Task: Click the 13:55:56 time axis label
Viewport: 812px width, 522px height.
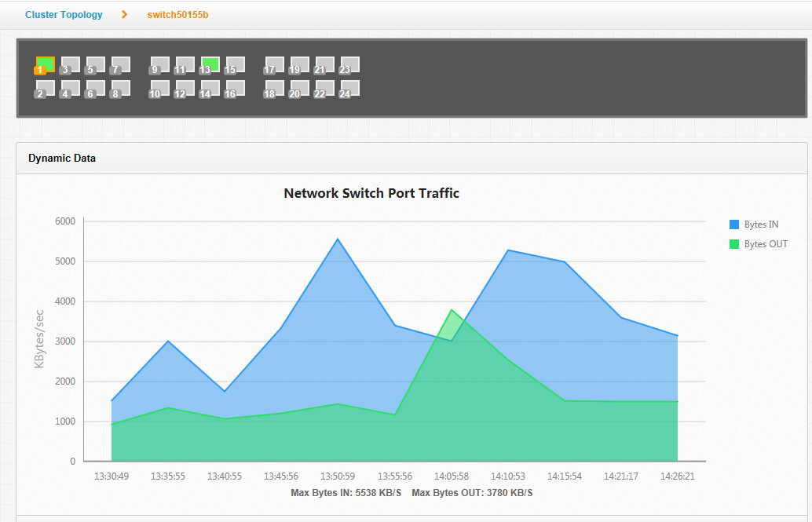Action: (395, 476)
